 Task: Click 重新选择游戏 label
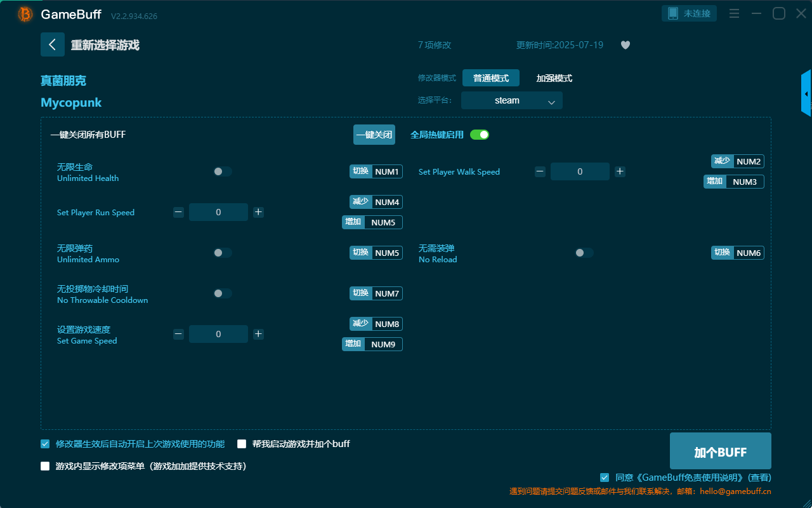105,45
